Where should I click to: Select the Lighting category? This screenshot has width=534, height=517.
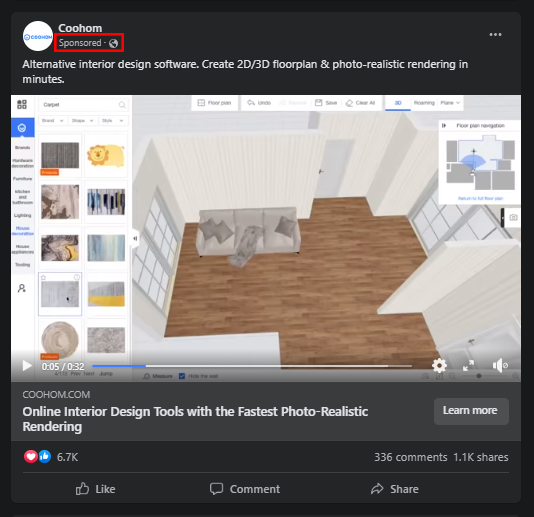coord(22,215)
